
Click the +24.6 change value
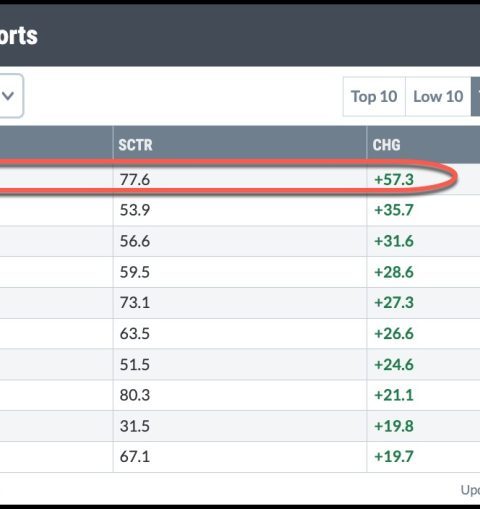pyautogui.click(x=394, y=364)
